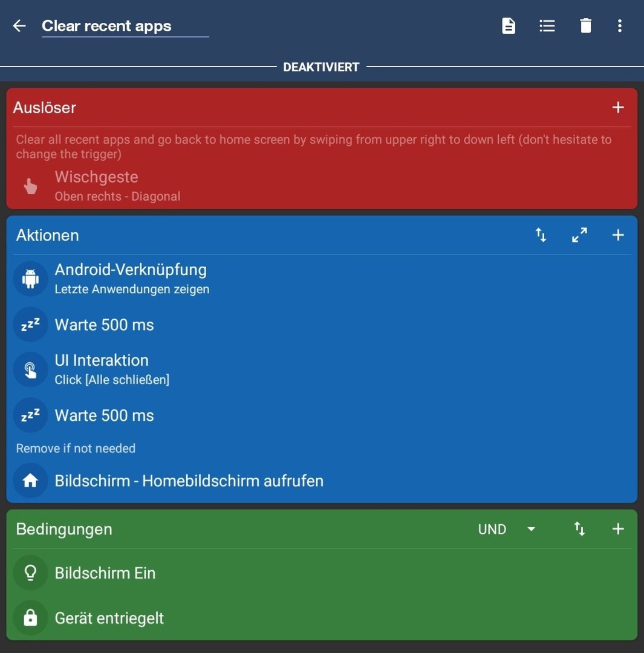Expand the Aktionen panel fullscreen
The height and width of the screenshot is (653, 644).
tap(579, 235)
